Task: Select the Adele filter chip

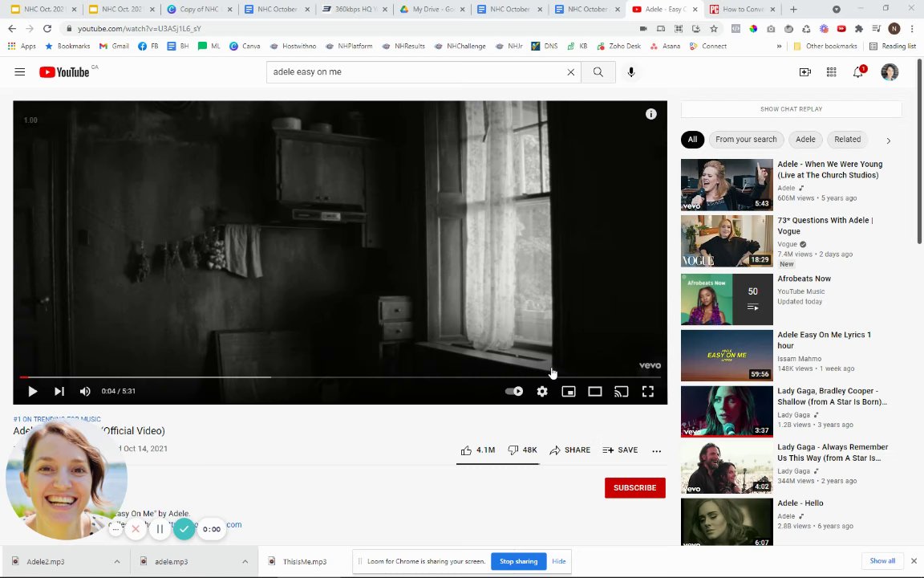Action: (x=805, y=140)
